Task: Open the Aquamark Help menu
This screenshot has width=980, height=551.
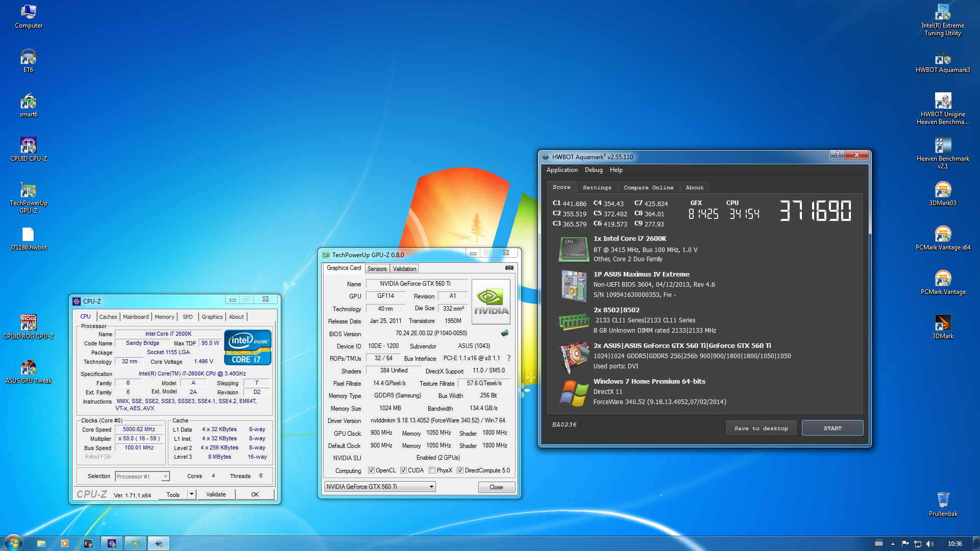Action: point(616,170)
